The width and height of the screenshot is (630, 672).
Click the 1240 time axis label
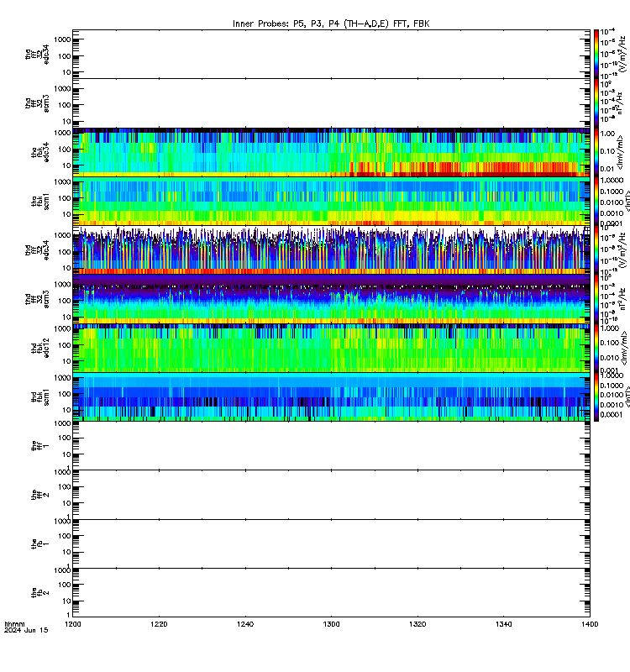tap(245, 624)
